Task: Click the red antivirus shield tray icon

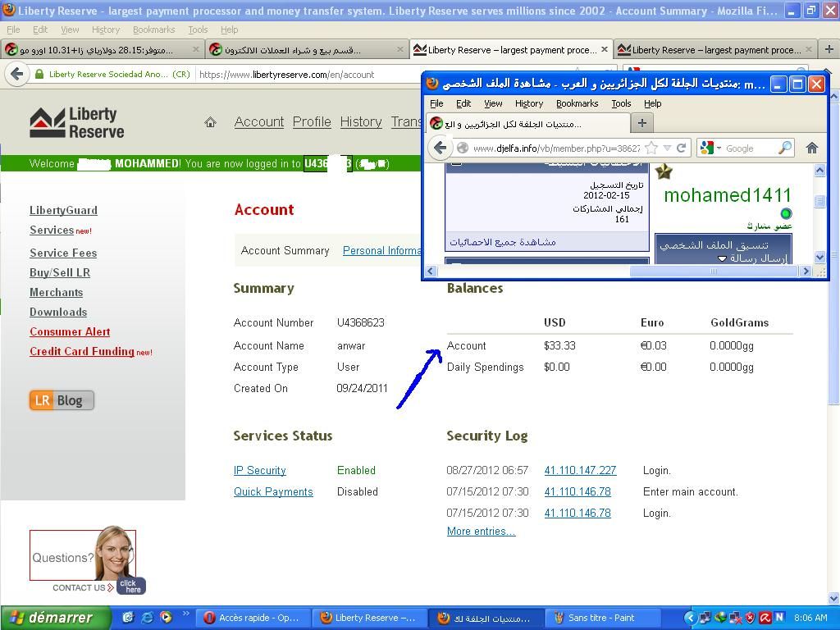Action: (x=750, y=618)
